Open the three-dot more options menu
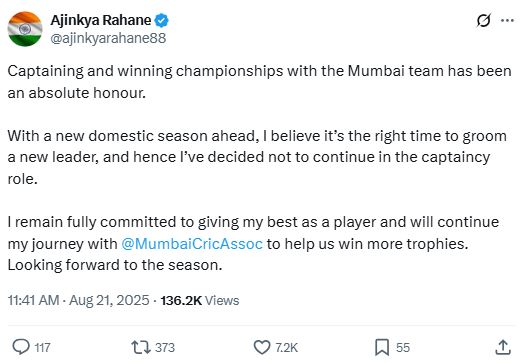The height and width of the screenshot is (363, 523). click(507, 21)
